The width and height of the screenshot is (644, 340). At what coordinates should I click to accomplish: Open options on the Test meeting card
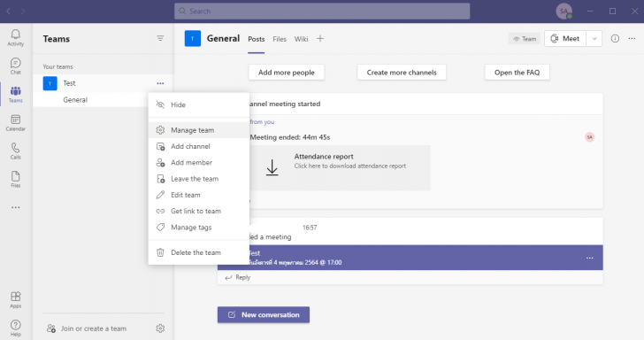point(590,258)
